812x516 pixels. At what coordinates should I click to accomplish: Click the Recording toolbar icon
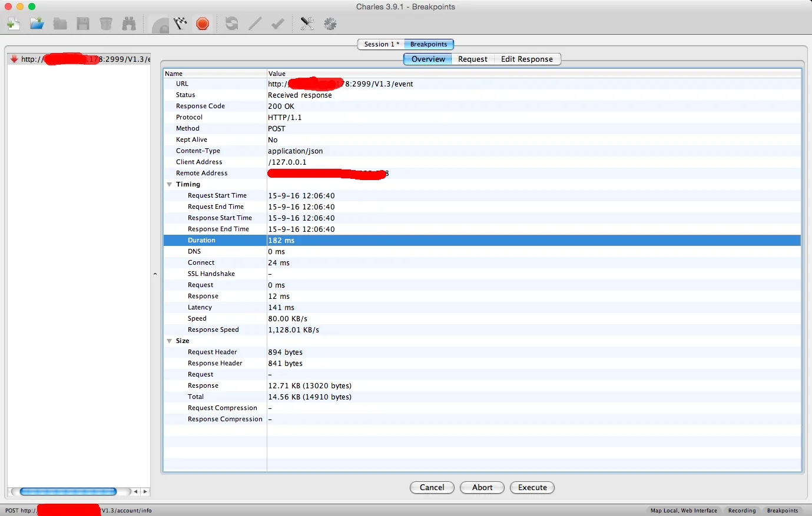coord(160,24)
